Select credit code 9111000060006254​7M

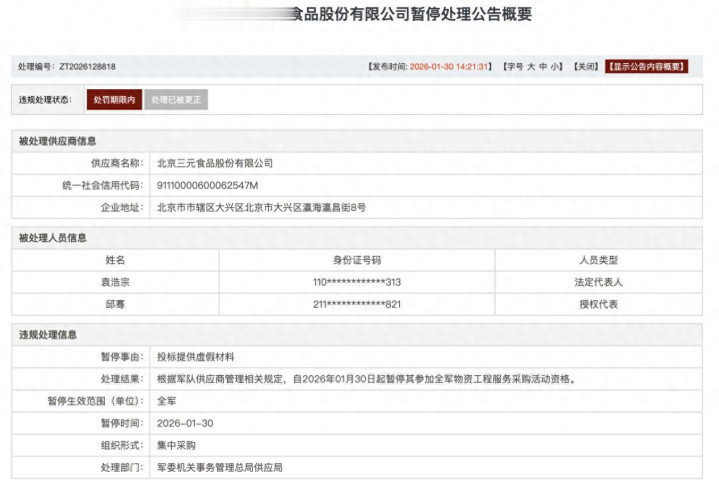click(207, 185)
